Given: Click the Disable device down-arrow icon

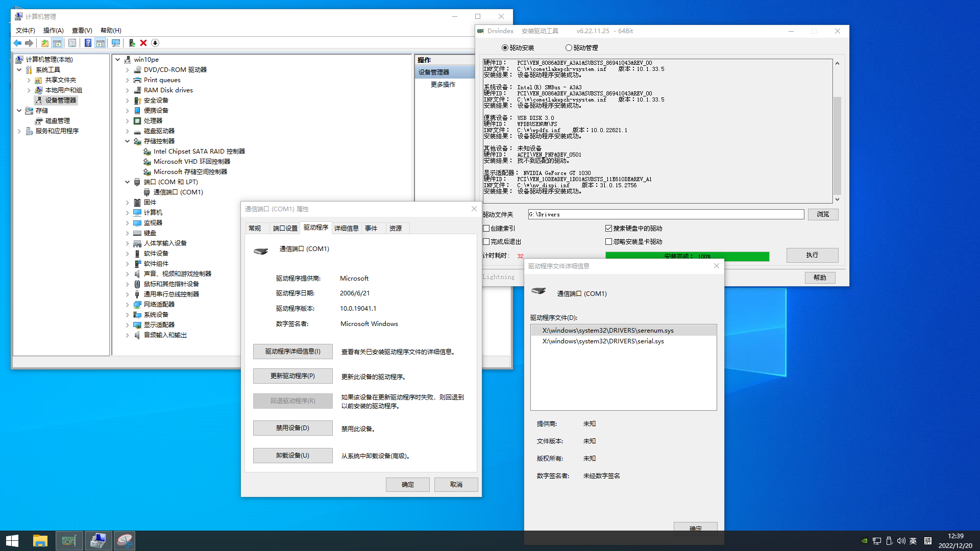Looking at the screenshot, I should tap(155, 43).
